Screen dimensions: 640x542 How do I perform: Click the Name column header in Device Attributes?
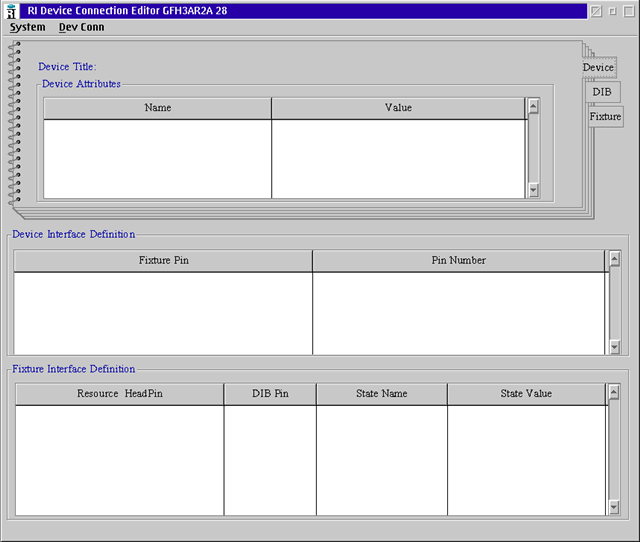tap(158, 108)
